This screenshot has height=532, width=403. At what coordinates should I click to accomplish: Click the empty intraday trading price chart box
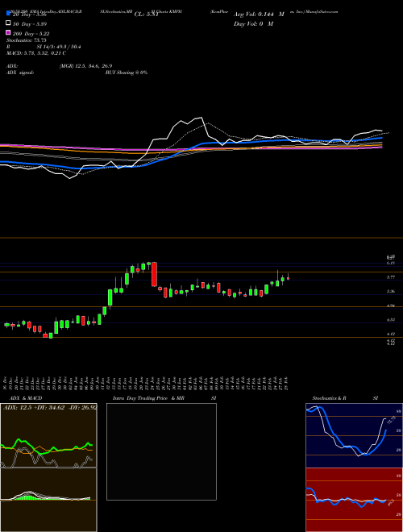(x=161, y=451)
